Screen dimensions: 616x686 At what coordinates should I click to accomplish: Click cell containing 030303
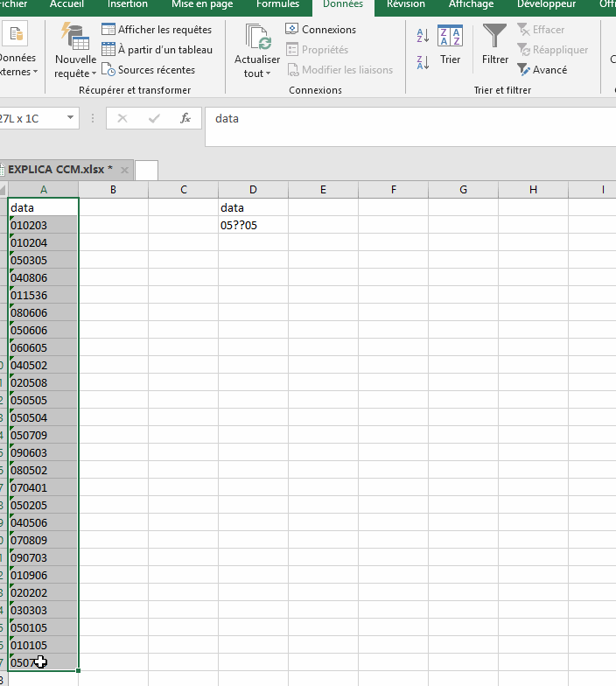tap(44, 610)
